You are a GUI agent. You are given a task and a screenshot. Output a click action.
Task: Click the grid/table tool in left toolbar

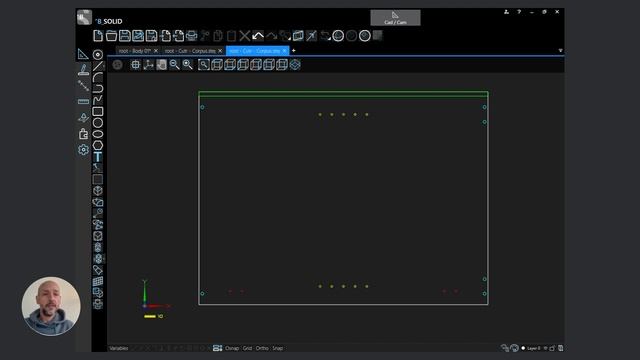click(98, 281)
